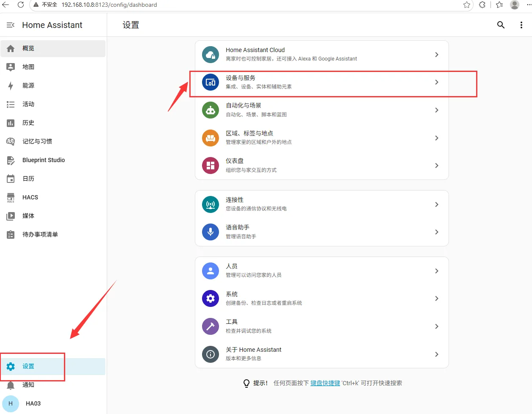Open the 键盘快捷键 link
532x414 pixels.
[325, 383]
